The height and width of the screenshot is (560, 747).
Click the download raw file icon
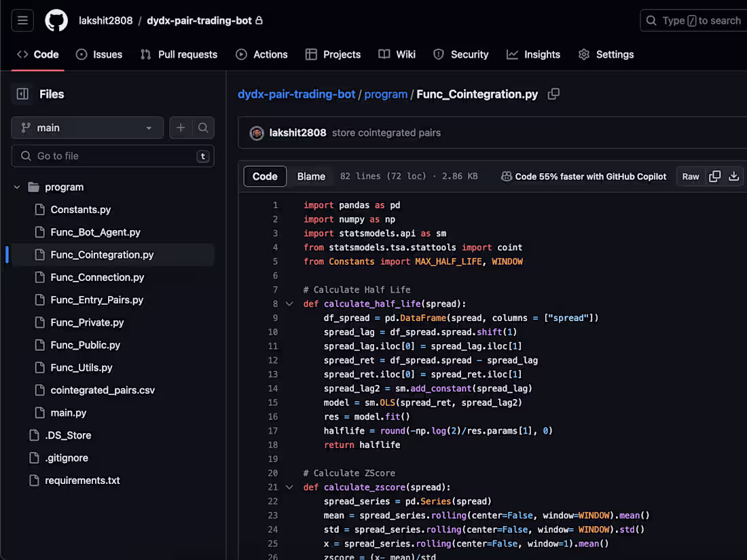click(x=734, y=176)
